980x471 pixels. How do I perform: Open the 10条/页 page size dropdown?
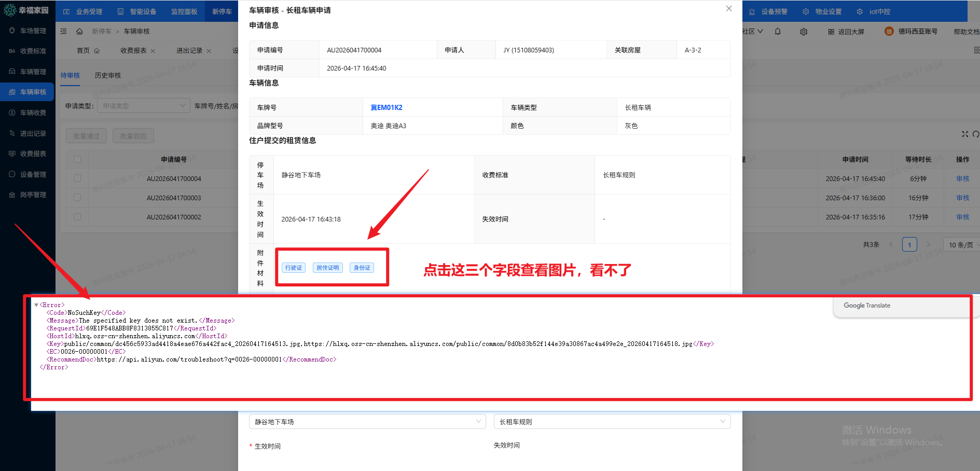pos(961,244)
